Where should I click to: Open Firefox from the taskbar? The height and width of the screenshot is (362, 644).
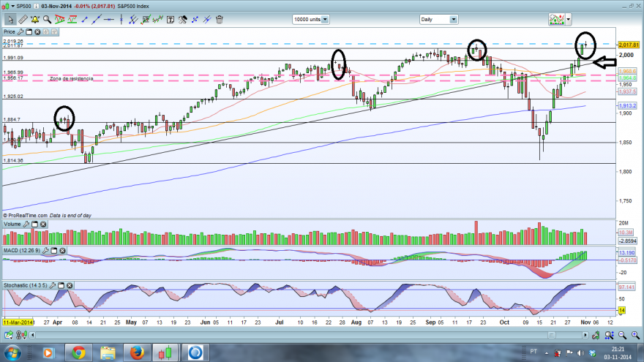pyautogui.click(x=137, y=353)
